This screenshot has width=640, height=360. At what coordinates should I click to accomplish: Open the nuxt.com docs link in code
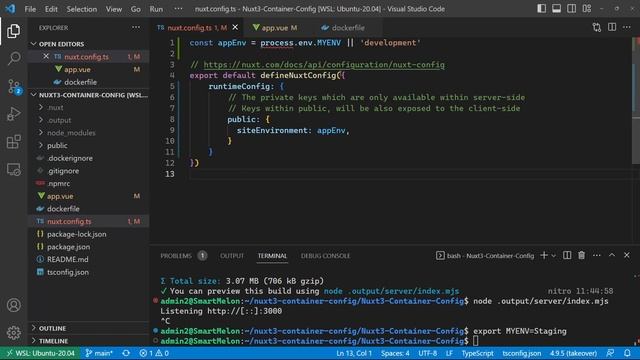pyautogui.click(x=324, y=64)
